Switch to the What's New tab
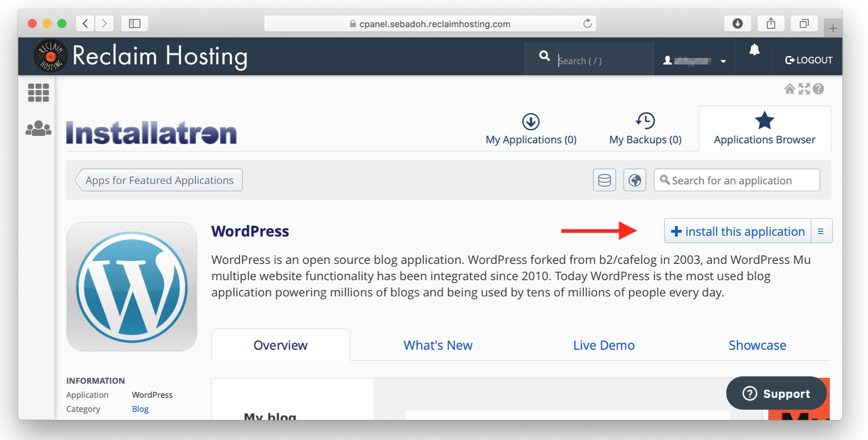The height and width of the screenshot is (440, 868). coord(438,345)
